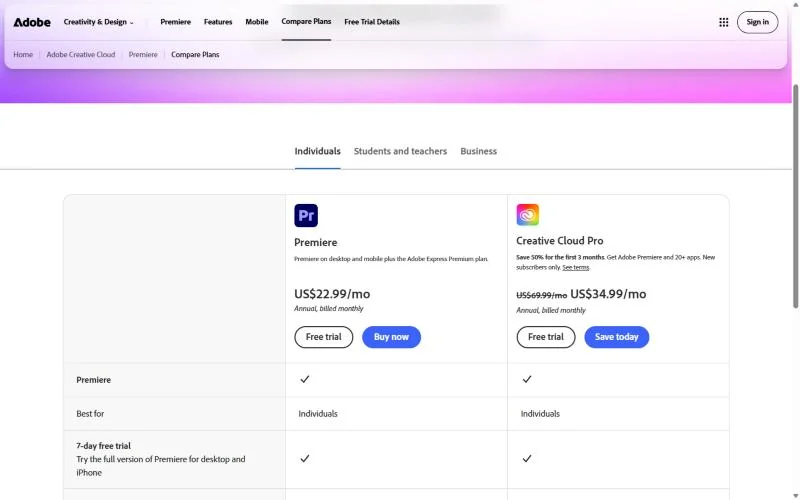
Task: Expand the Creativity & Design menu
Action: pos(98,22)
